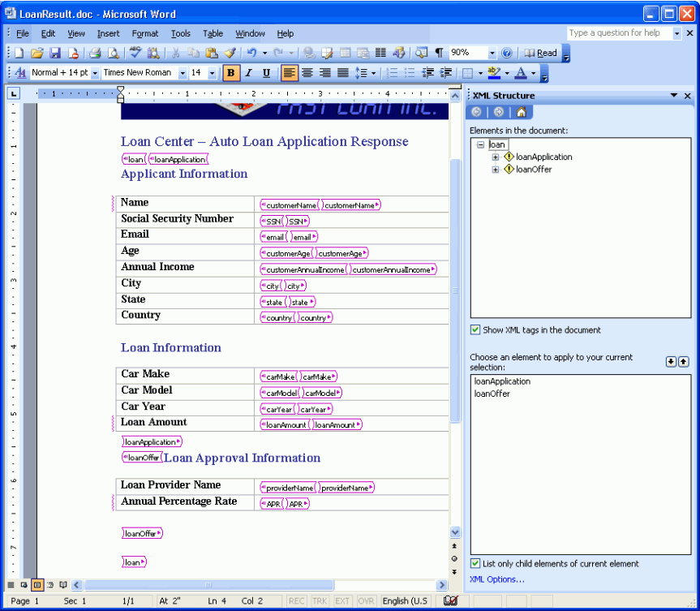Open the Line Spacing dropdown arrow
The height and width of the screenshot is (611, 700).
374,73
